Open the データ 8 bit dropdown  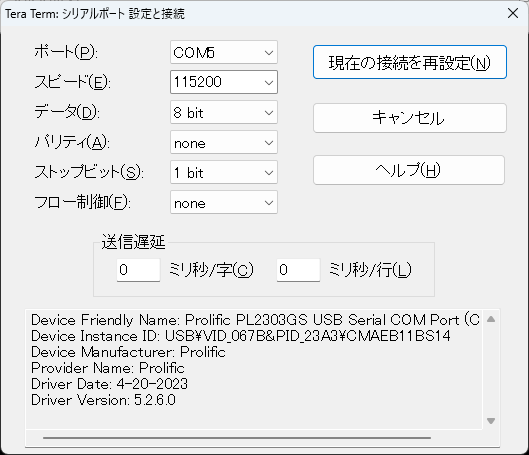click(224, 112)
